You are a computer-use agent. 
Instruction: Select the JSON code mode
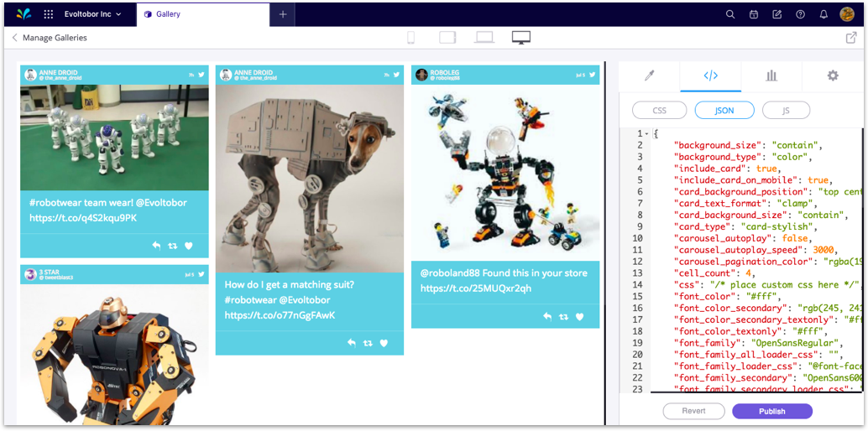tap(724, 110)
